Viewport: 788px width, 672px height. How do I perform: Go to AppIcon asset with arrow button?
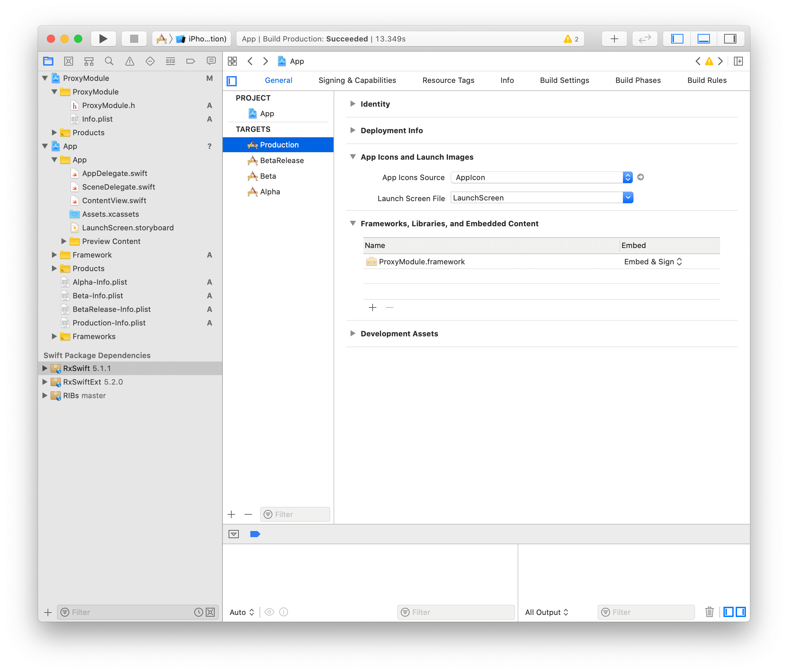pyautogui.click(x=641, y=177)
